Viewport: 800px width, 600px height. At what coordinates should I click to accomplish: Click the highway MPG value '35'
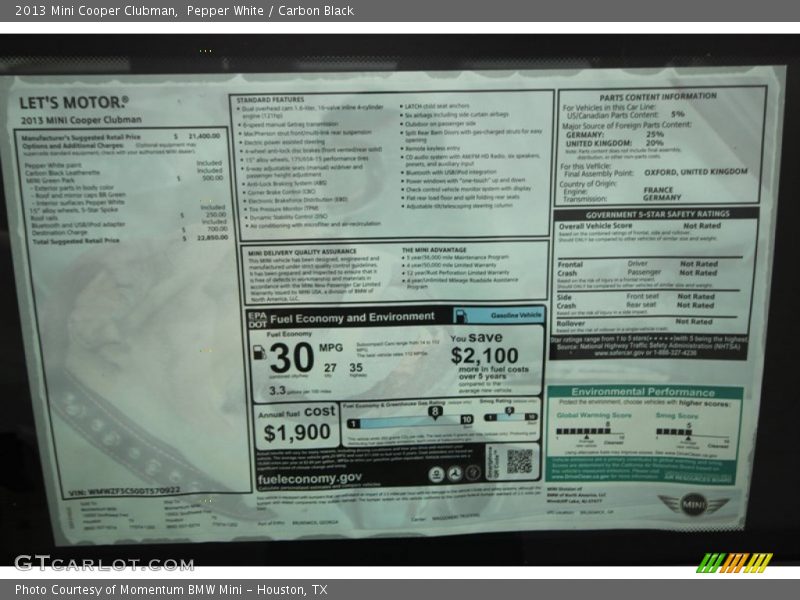point(356,367)
